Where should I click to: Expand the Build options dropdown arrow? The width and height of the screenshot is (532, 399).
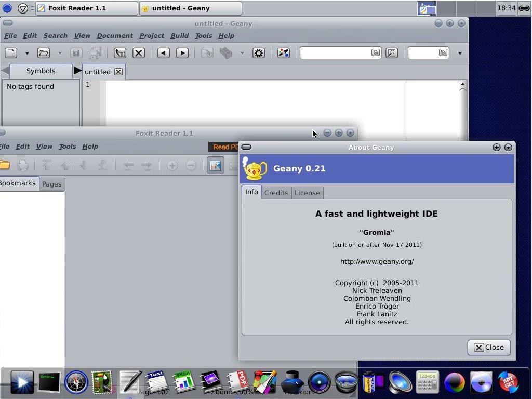242,54
